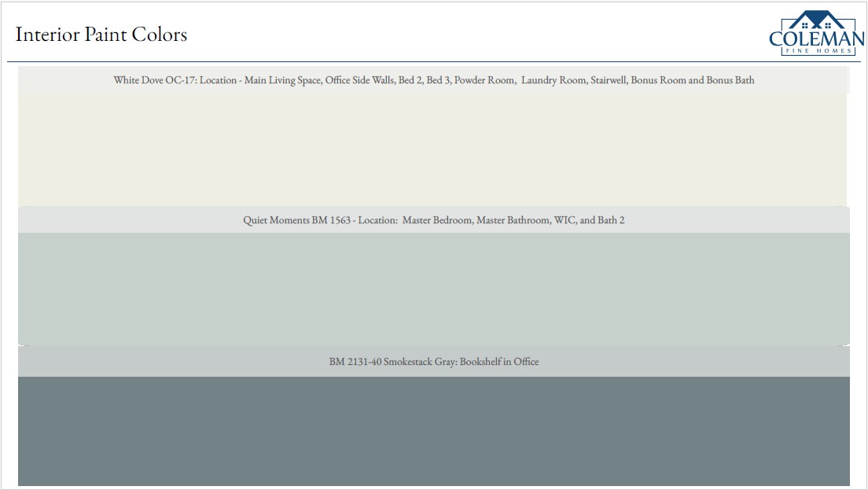
Task: Select the Interior Paint Colors title
Action: [x=101, y=35]
